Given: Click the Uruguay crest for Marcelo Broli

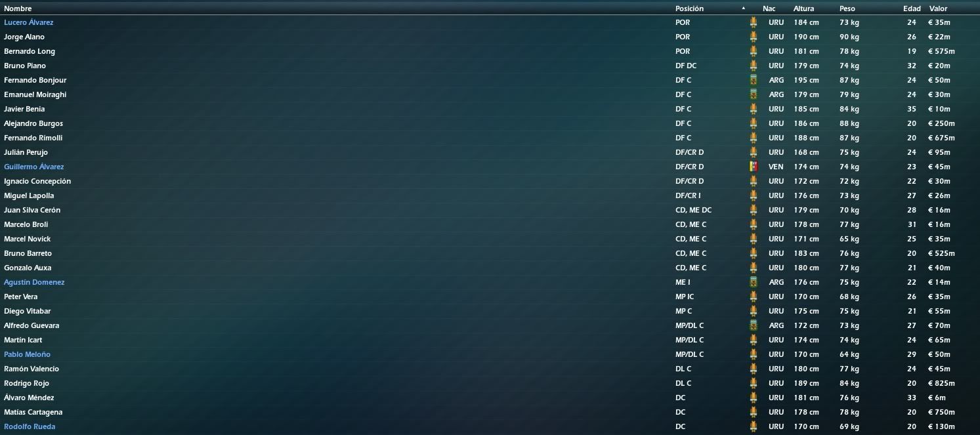Looking at the screenshot, I should click(754, 224).
